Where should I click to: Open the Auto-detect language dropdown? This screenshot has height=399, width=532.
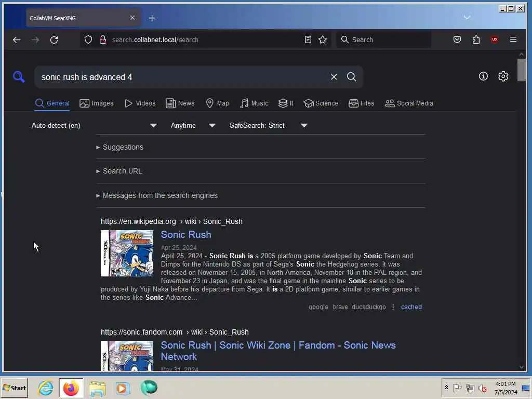pos(95,126)
